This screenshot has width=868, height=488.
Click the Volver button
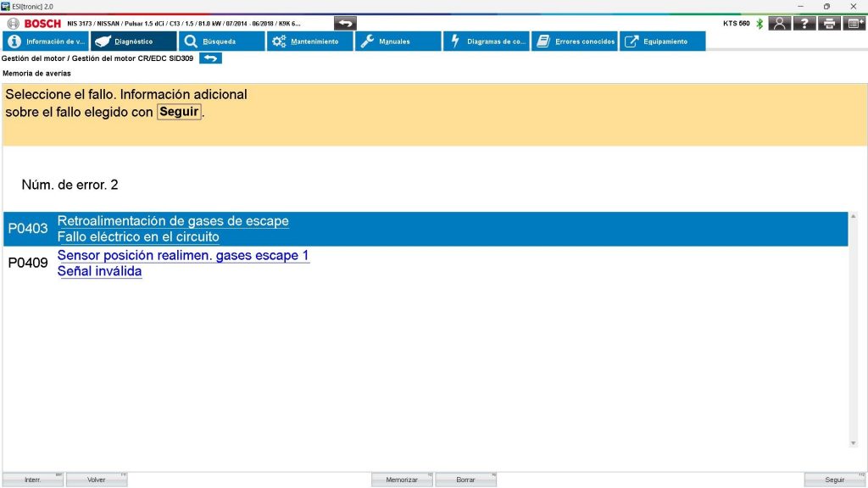[x=97, y=480]
